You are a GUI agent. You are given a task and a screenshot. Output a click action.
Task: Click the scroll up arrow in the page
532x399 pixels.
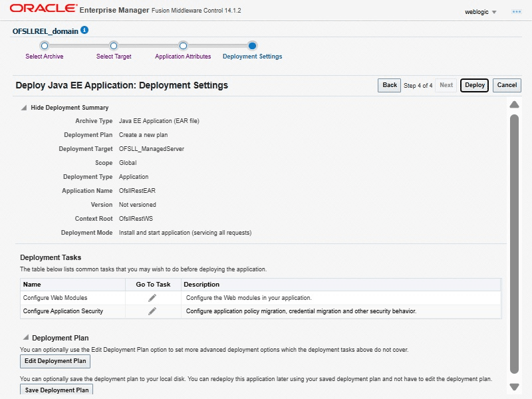point(513,105)
